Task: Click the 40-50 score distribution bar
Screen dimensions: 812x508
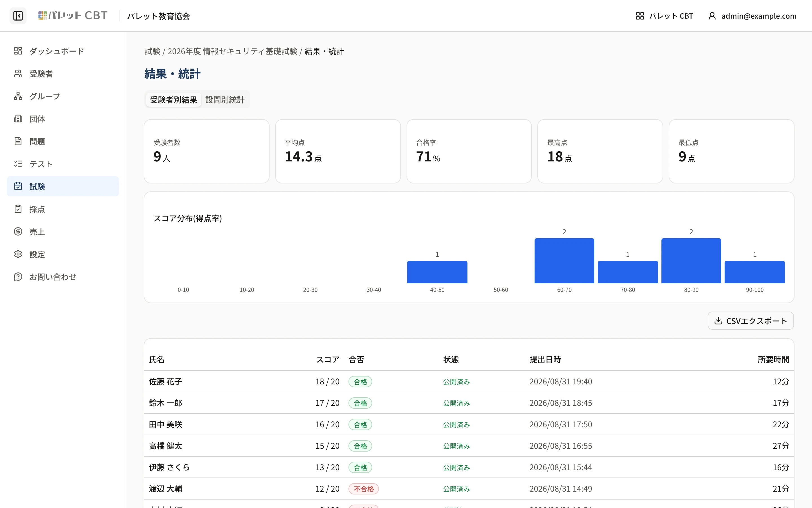Action: pyautogui.click(x=437, y=272)
